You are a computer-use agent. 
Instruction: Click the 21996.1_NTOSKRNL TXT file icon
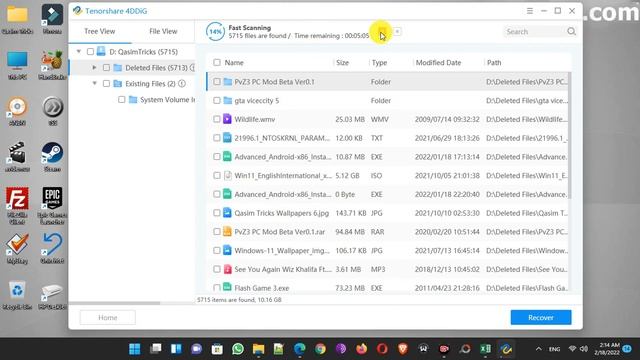pyautogui.click(x=227, y=138)
